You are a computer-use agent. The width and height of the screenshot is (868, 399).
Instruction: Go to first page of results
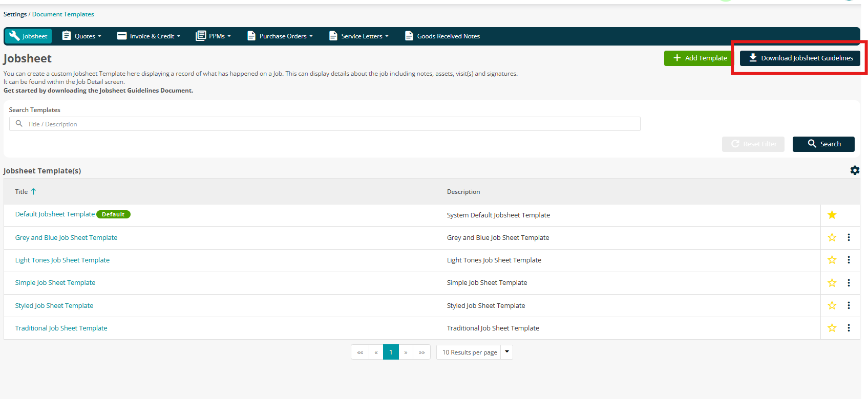click(360, 352)
